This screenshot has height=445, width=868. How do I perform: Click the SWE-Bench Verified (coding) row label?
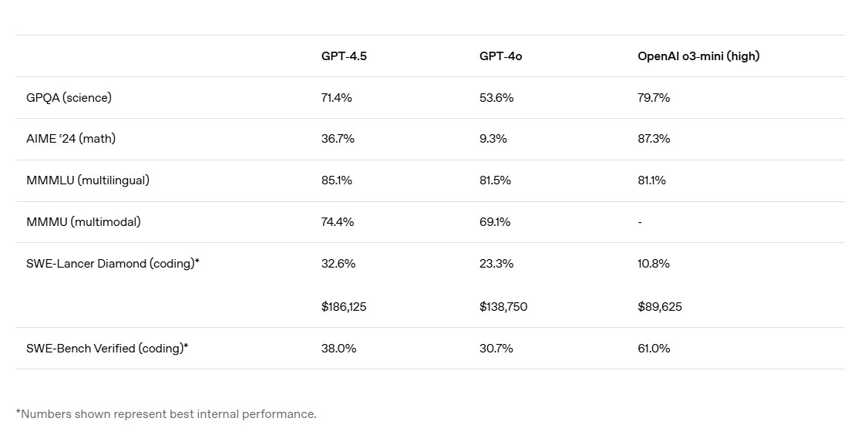click(107, 349)
